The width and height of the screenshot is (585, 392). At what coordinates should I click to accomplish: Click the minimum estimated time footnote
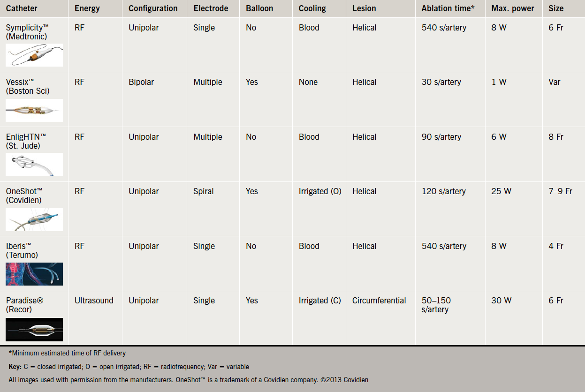(67, 353)
